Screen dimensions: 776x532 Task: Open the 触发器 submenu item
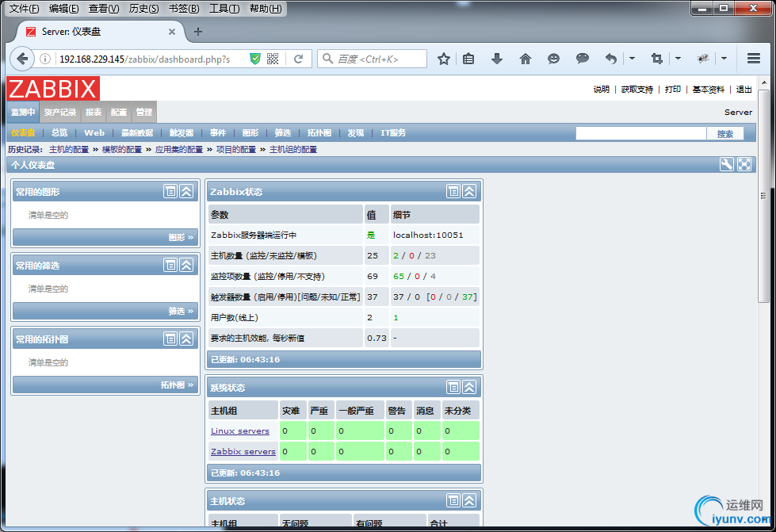click(182, 132)
